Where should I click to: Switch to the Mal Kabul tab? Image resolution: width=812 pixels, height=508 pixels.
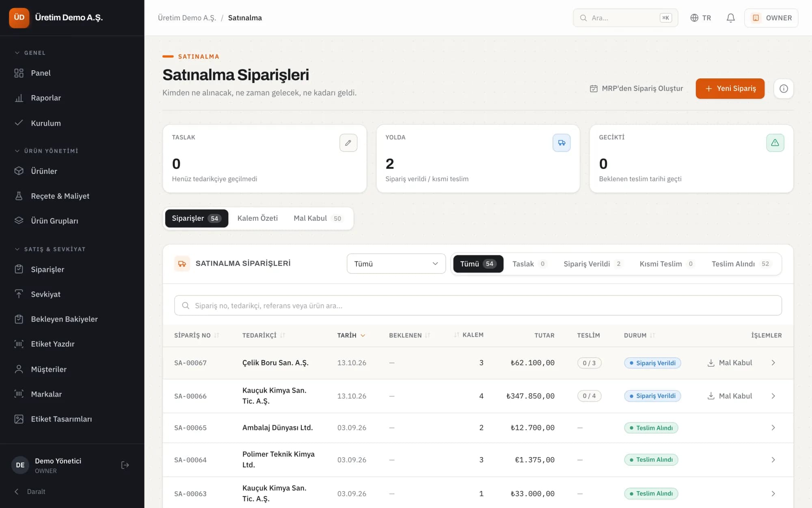coord(318,218)
